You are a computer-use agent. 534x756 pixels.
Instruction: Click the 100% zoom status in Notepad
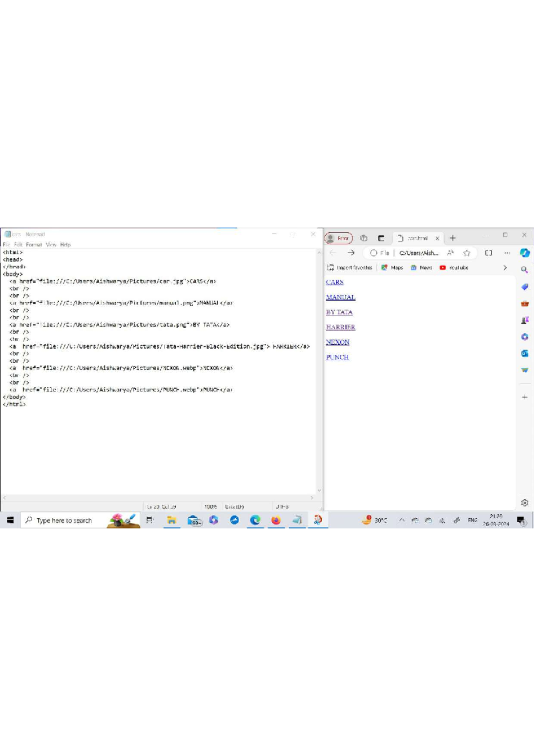[x=210, y=507]
